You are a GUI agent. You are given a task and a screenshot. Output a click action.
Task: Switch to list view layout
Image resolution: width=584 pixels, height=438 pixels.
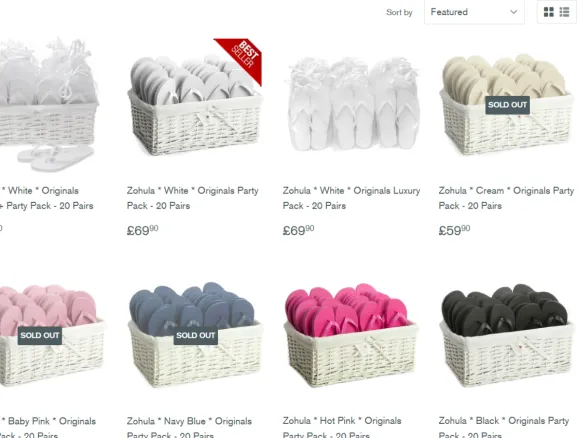tap(565, 12)
